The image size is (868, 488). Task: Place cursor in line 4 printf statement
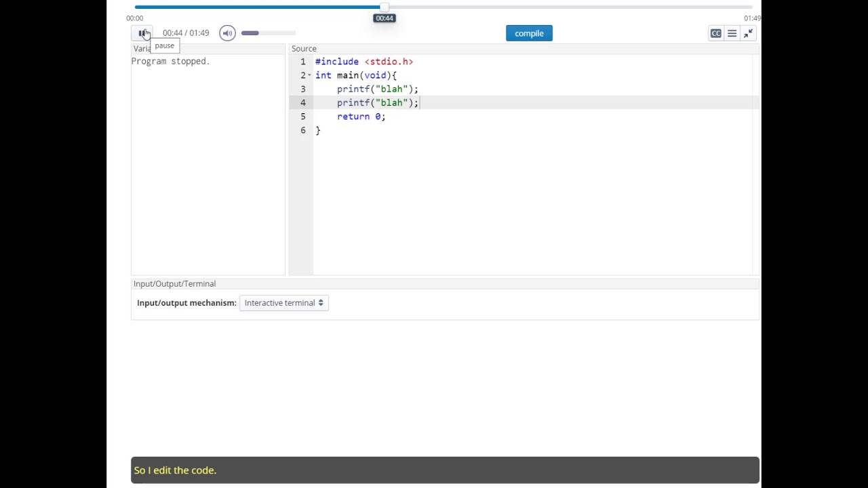click(378, 102)
